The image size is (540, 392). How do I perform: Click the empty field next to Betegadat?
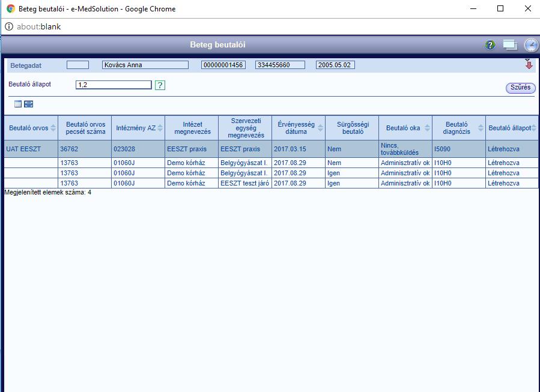pyautogui.click(x=77, y=65)
